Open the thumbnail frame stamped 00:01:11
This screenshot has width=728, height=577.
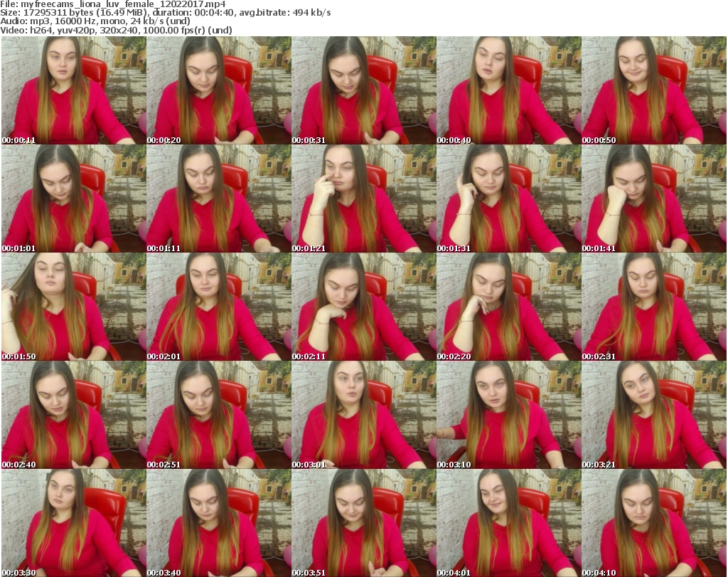(x=219, y=198)
